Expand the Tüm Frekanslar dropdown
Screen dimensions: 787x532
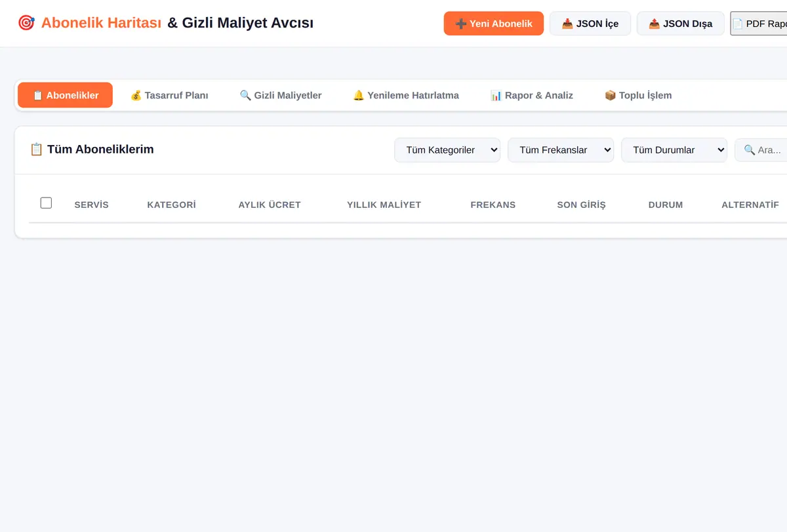coord(561,150)
